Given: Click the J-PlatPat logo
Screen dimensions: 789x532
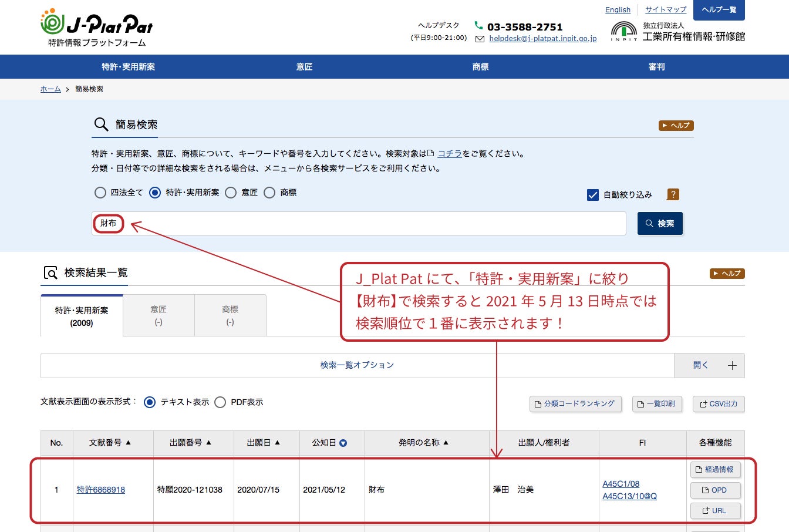Looking at the screenshot, I should tap(97, 27).
